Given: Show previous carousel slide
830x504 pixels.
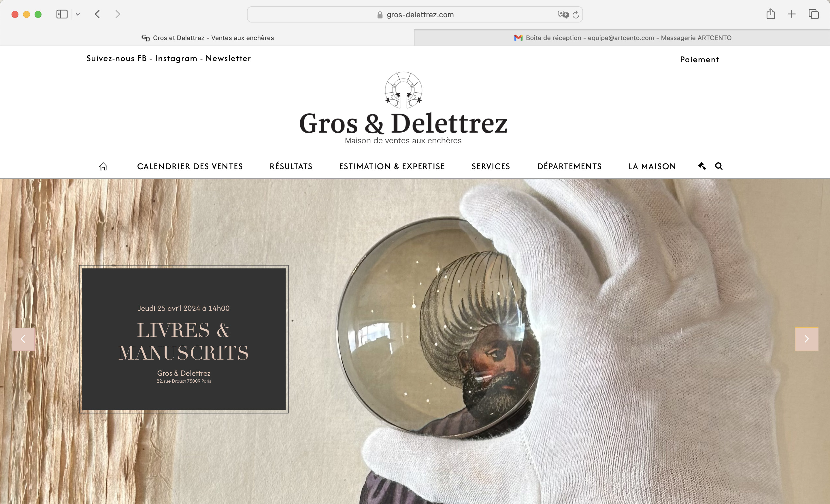Looking at the screenshot, I should coord(23,339).
